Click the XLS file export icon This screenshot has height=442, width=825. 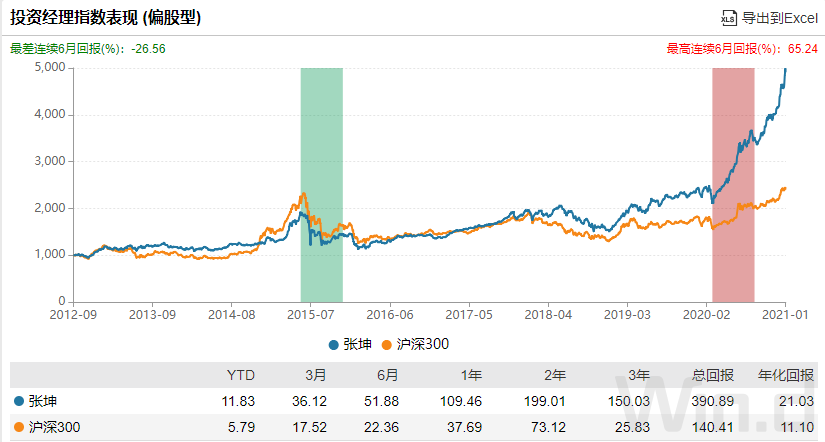729,17
